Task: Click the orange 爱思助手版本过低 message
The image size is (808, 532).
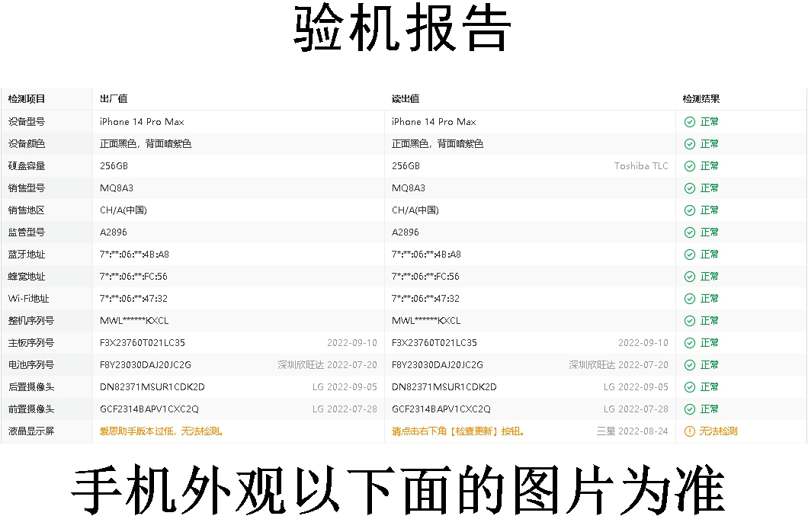Action: [162, 431]
